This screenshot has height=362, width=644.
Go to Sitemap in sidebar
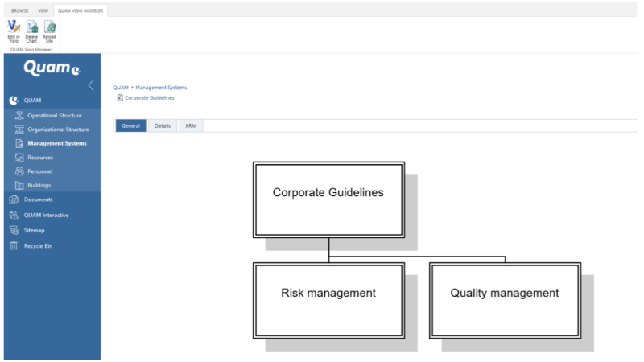click(x=34, y=230)
